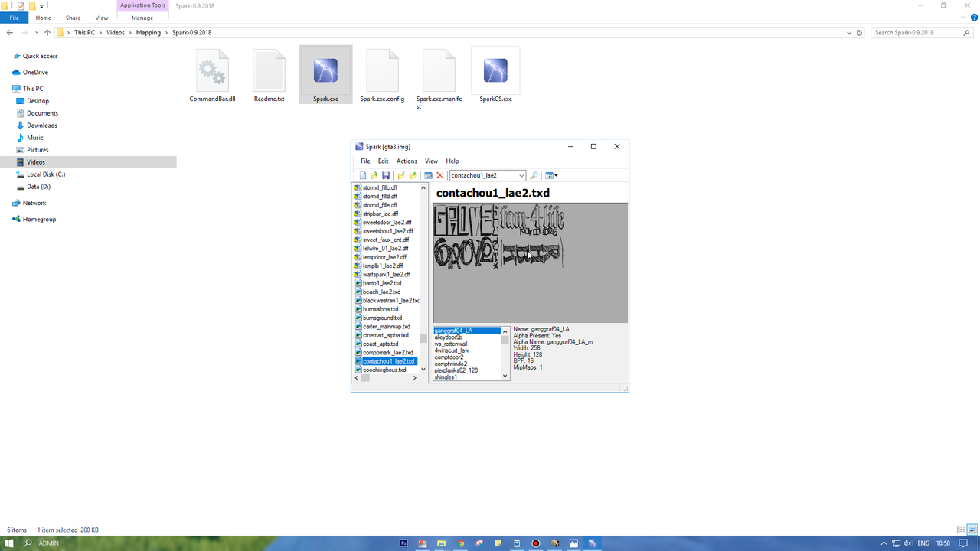Open Homegroup in the navigation pane
The image size is (980, 551).
(x=39, y=220)
